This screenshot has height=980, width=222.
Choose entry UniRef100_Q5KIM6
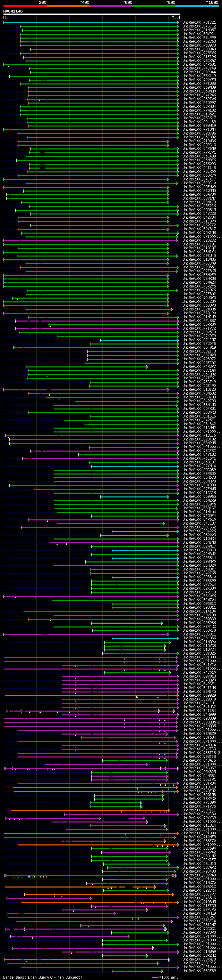pos(199,233)
